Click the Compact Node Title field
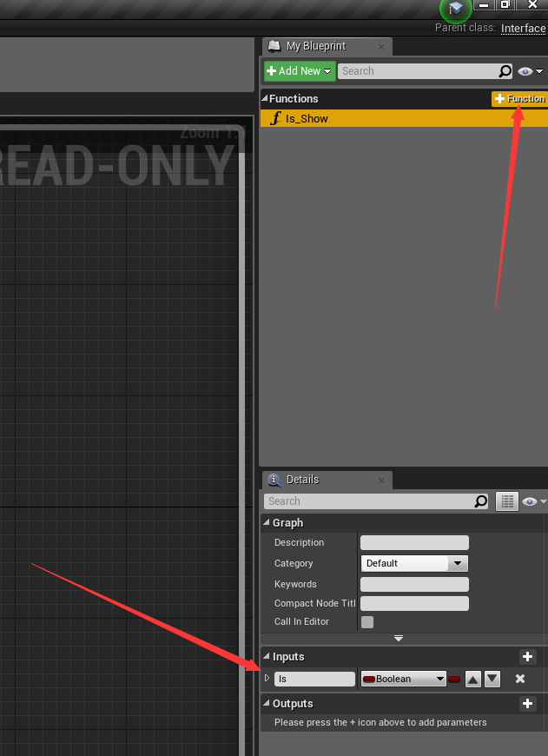Viewport: 548px width, 756px height. click(x=414, y=603)
